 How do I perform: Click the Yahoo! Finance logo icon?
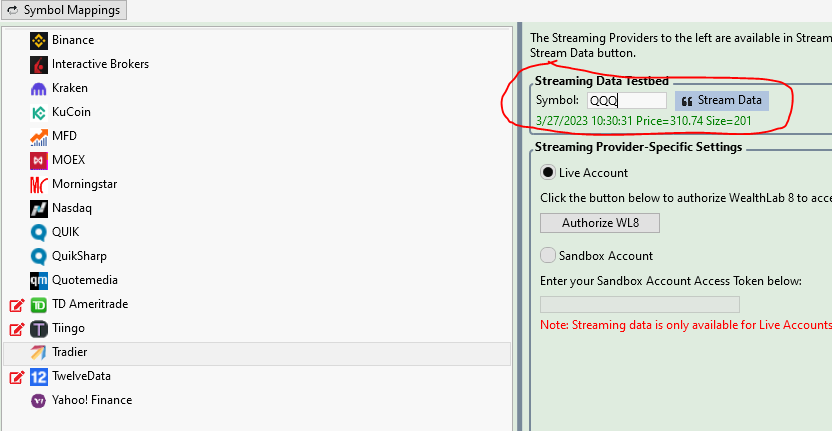(39, 400)
